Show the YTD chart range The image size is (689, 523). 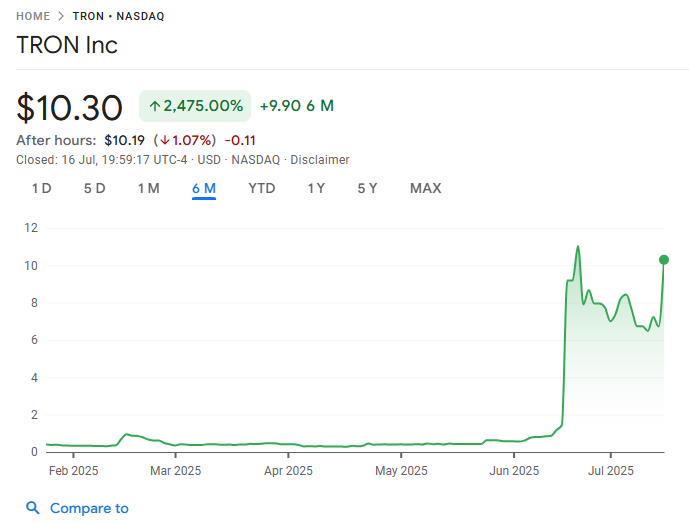click(261, 188)
